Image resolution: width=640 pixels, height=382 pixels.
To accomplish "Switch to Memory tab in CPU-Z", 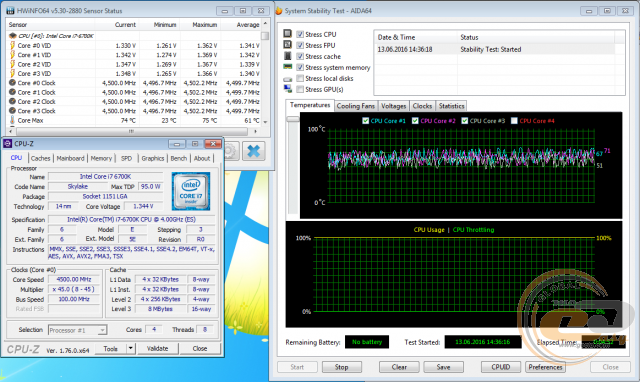I will [x=101, y=158].
